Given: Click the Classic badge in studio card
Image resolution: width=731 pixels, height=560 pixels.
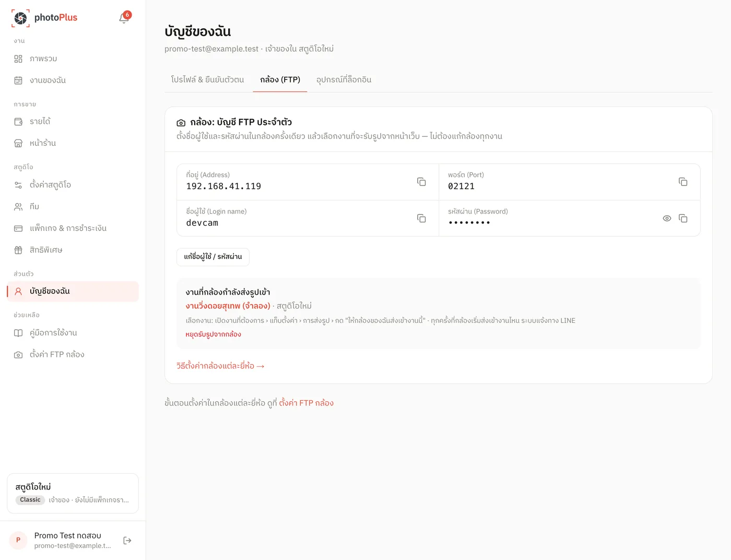Looking at the screenshot, I should (30, 500).
